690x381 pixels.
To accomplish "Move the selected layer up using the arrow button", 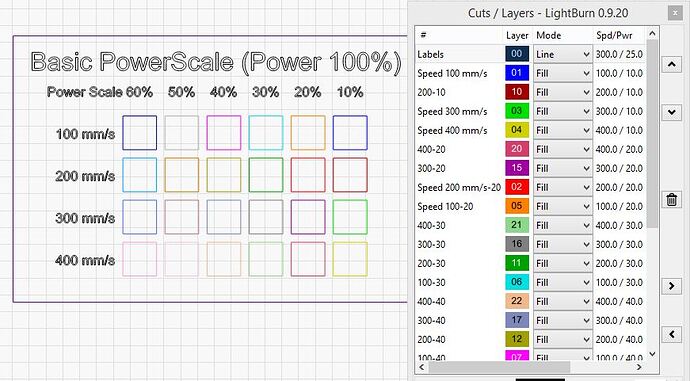I will pos(672,65).
